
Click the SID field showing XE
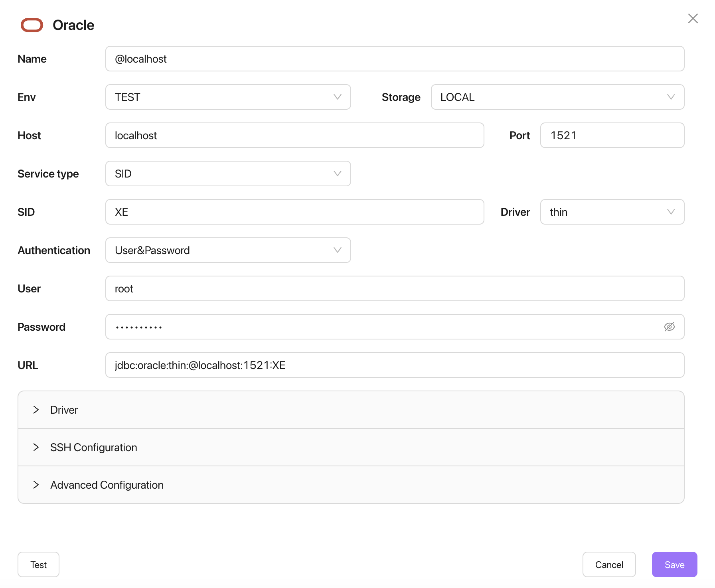pos(294,212)
